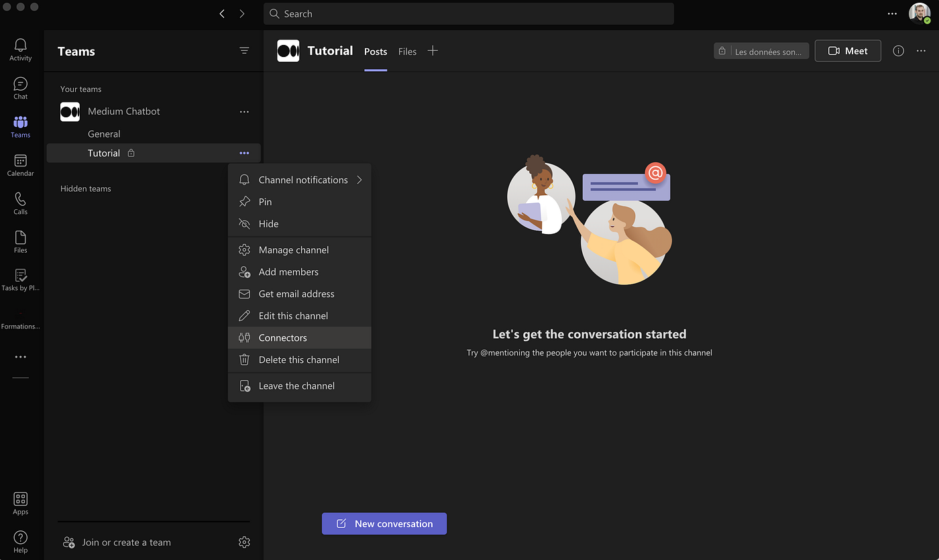
Task: Choose Add members
Action: click(x=300, y=272)
